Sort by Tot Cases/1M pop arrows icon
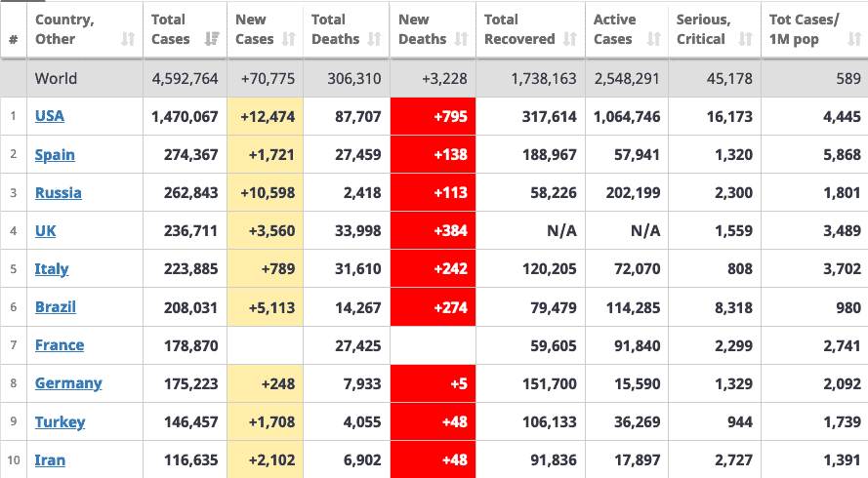 (854, 39)
